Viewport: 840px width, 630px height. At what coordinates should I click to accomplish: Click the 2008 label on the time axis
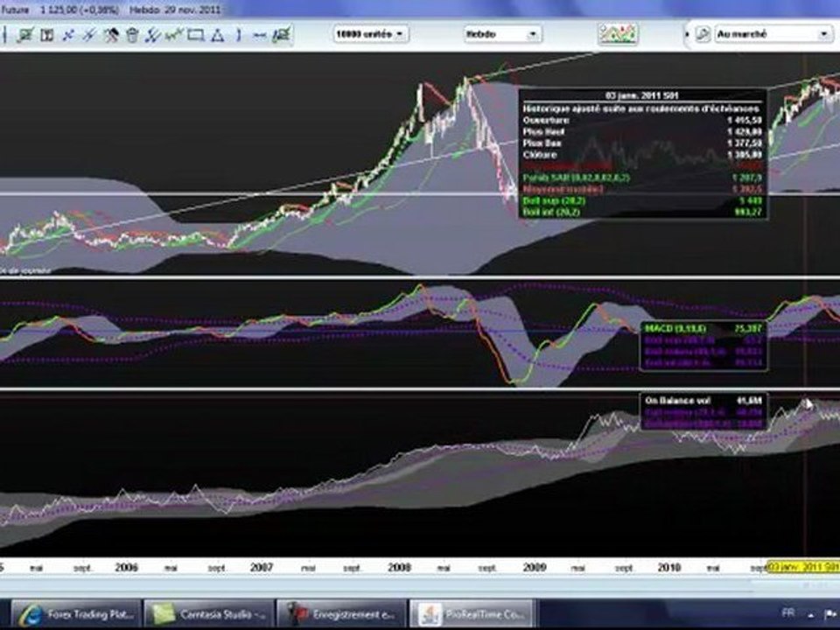click(x=400, y=567)
